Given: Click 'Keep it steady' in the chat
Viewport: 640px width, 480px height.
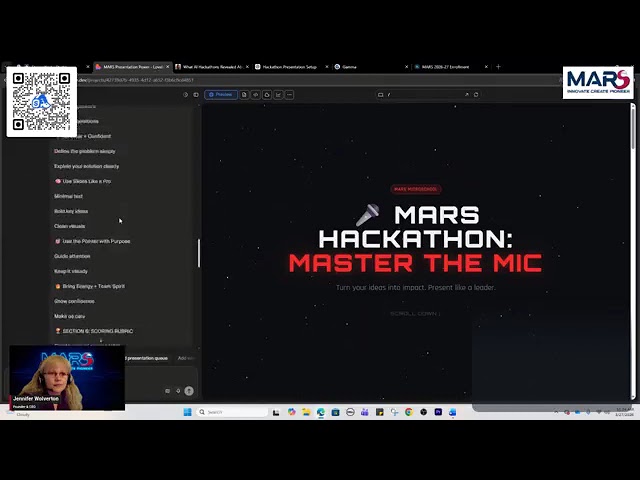Looking at the screenshot, I should point(71,271).
